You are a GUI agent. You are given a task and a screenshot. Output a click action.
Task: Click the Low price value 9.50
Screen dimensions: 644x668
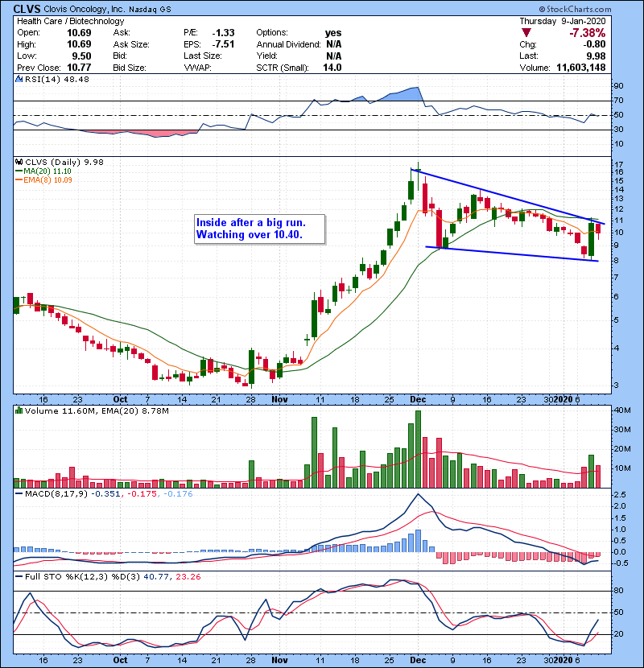[81, 56]
